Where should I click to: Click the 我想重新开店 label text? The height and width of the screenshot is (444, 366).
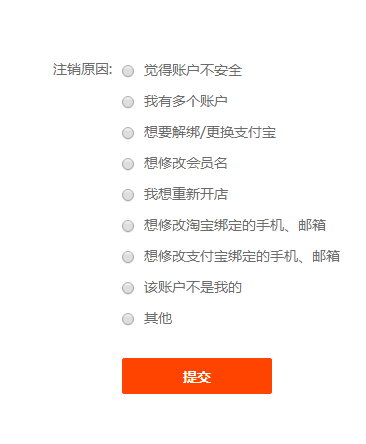coord(186,194)
